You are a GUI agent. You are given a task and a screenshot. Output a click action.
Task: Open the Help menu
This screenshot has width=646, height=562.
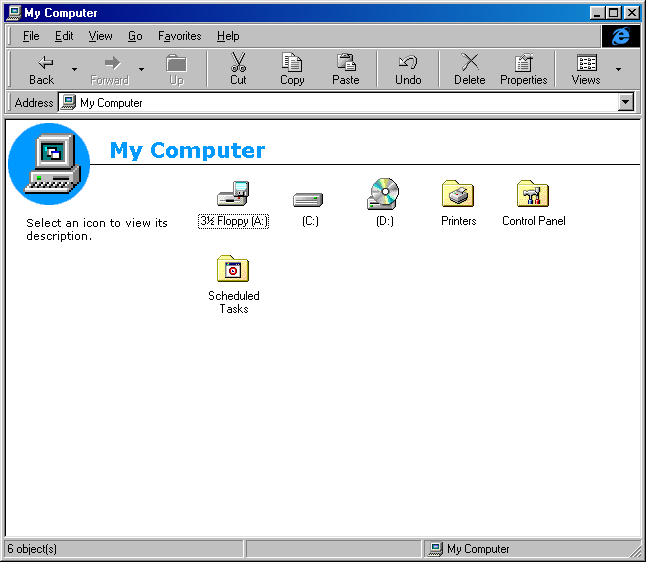(228, 36)
